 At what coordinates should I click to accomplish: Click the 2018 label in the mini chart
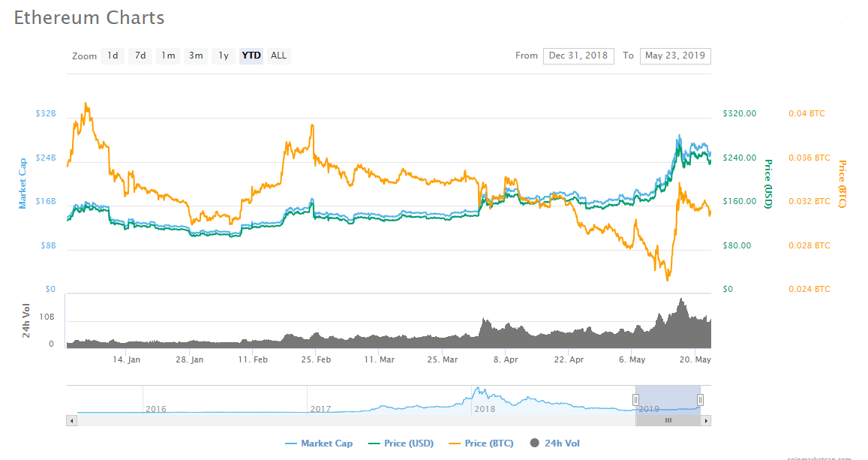(486, 409)
